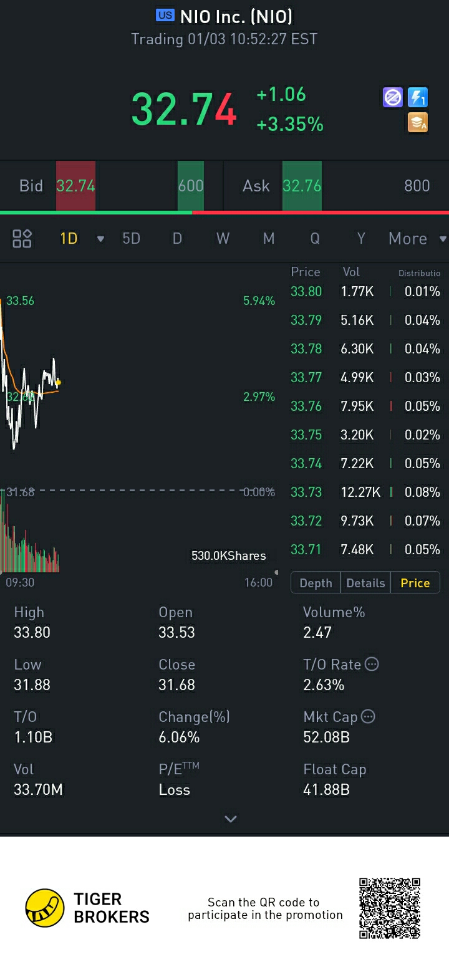The width and height of the screenshot is (449, 980).
Task: Select the 5D chart timeframe
Action: coord(131,238)
